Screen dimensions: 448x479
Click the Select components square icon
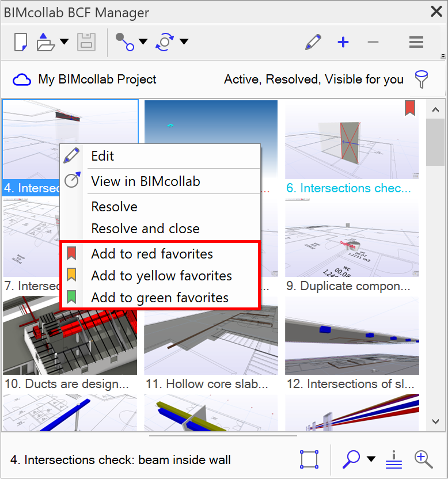pos(309,459)
